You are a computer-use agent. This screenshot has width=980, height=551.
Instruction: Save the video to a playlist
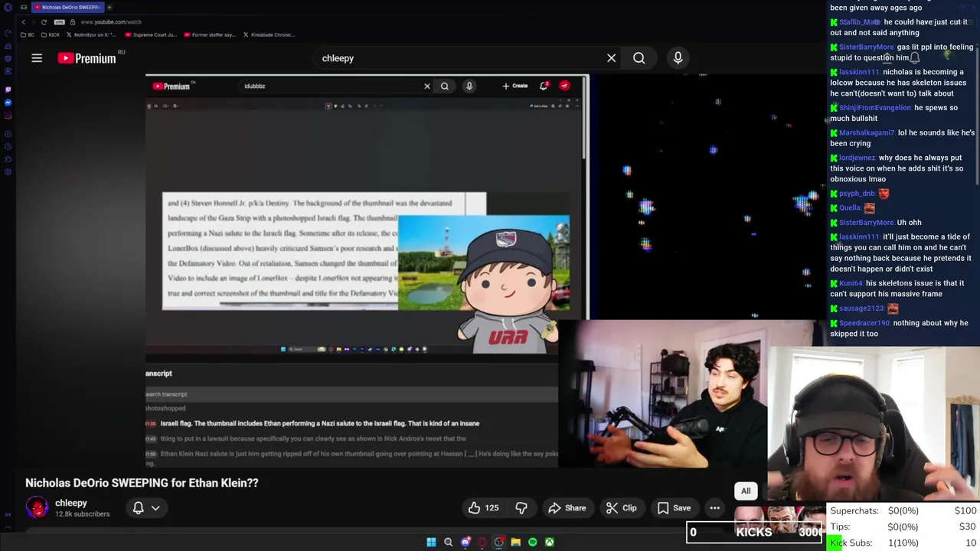tap(674, 508)
